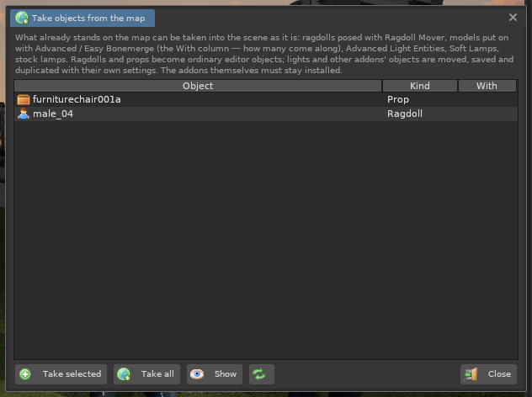Viewport: 532px width, 397px height.
Task: Click the Show button with eye icon
Action: 215,374
